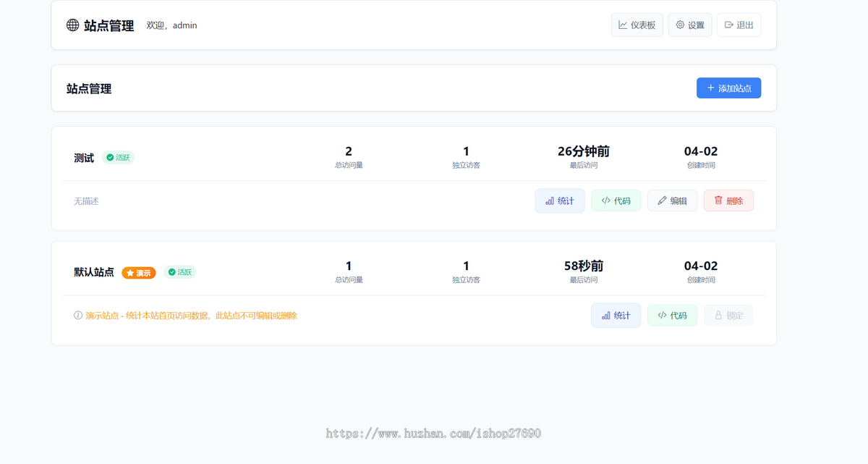Get 代码 for 默认站点
868x464 pixels.
pos(673,315)
